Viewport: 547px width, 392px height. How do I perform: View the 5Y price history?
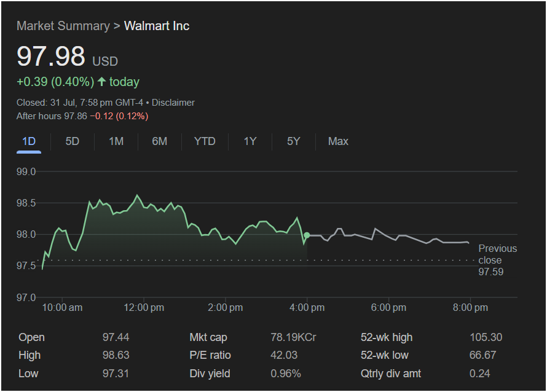pos(293,141)
